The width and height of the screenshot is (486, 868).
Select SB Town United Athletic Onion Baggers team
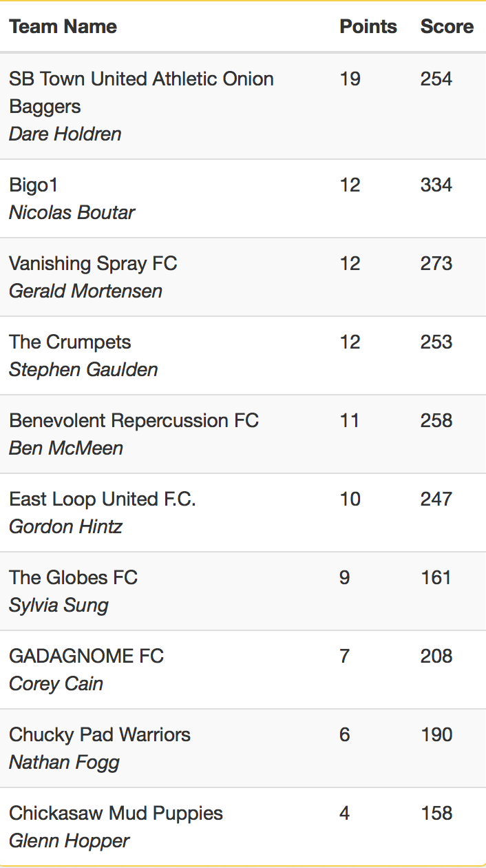141,92
